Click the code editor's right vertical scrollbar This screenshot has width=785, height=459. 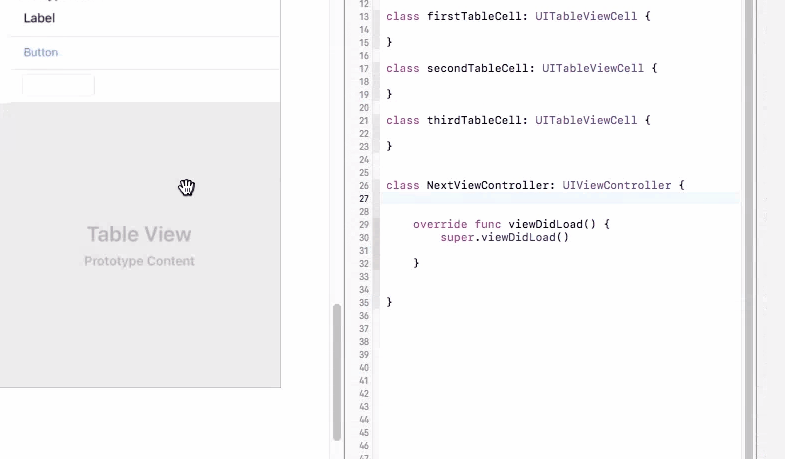tap(748, 229)
